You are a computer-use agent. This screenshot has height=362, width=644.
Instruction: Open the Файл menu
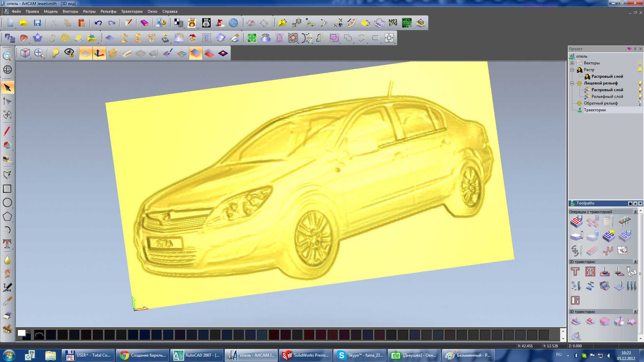click(x=16, y=11)
